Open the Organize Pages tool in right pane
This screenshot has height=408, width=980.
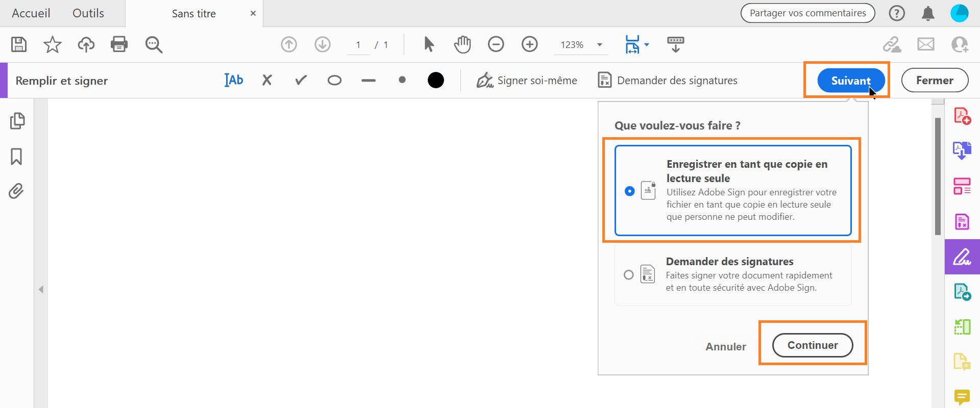click(x=963, y=186)
